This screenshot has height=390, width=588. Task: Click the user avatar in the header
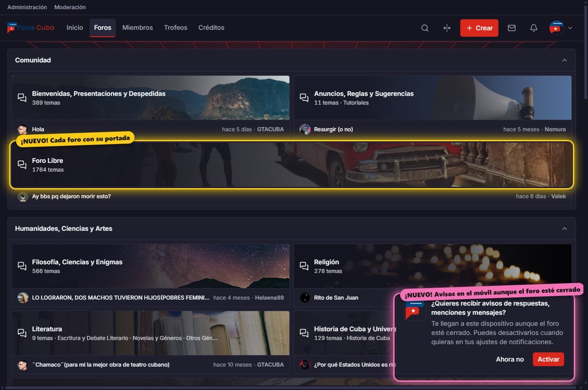[557, 28]
